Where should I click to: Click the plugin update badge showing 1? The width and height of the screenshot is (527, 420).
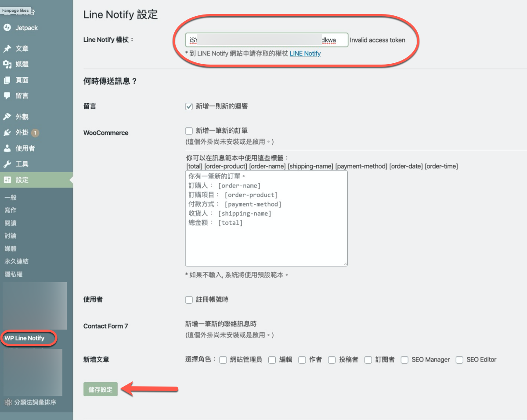pyautogui.click(x=35, y=133)
